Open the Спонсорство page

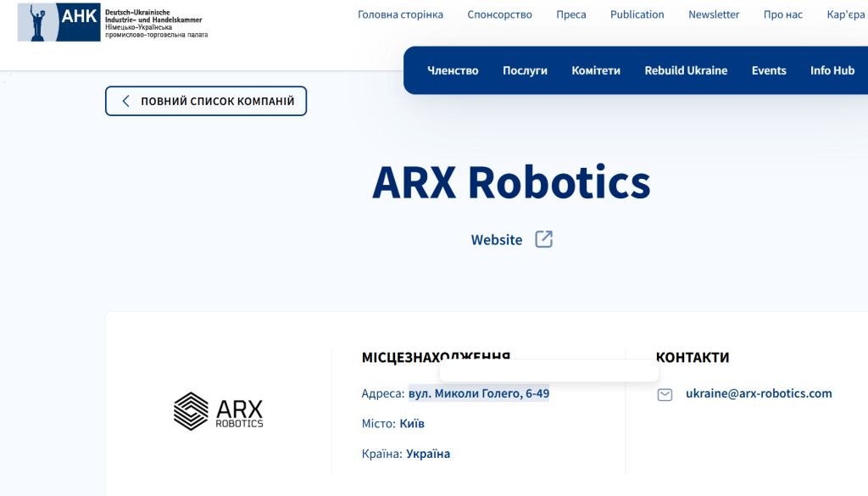(499, 14)
